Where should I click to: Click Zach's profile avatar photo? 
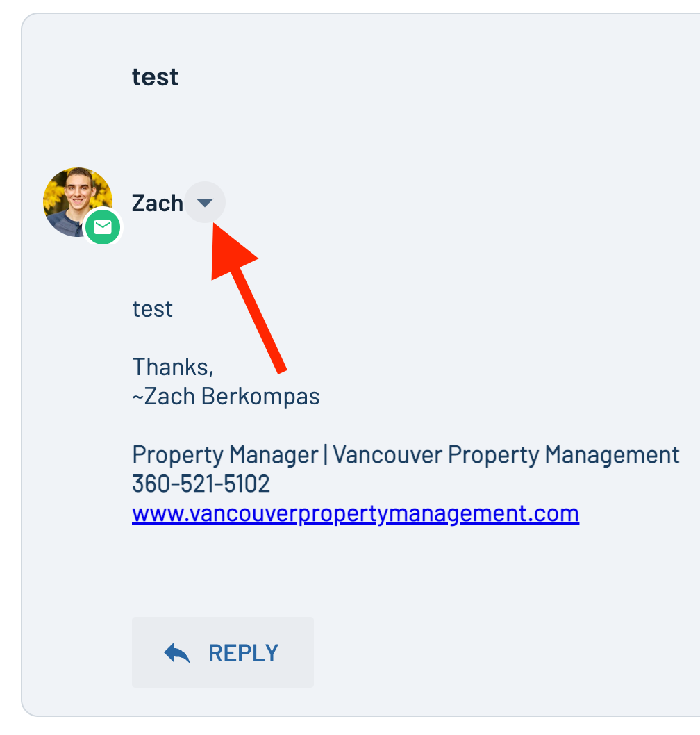click(x=77, y=202)
